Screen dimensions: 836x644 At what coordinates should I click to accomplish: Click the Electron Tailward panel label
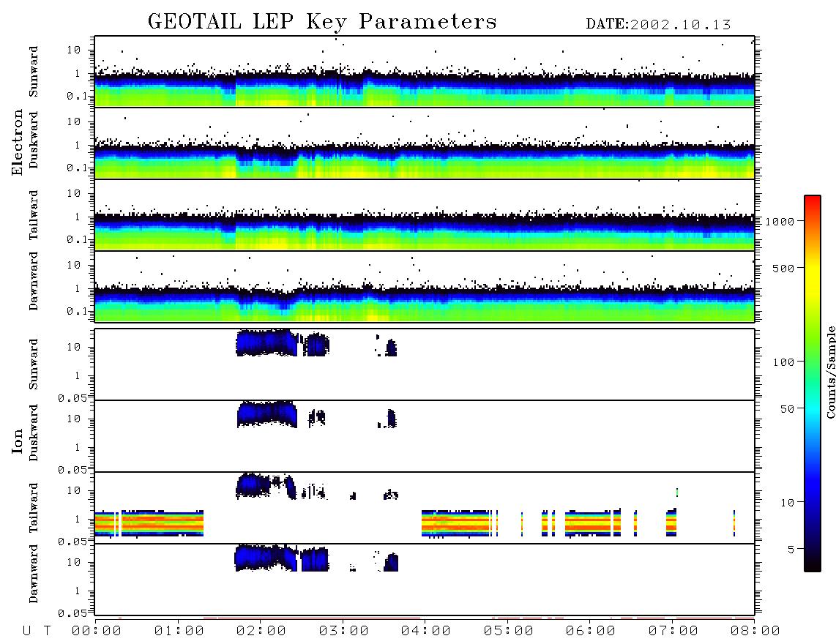(x=34, y=214)
